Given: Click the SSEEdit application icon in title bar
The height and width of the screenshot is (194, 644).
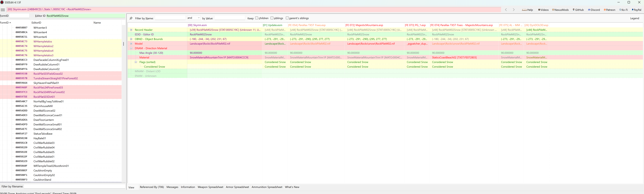Looking at the screenshot, I should point(2,2).
